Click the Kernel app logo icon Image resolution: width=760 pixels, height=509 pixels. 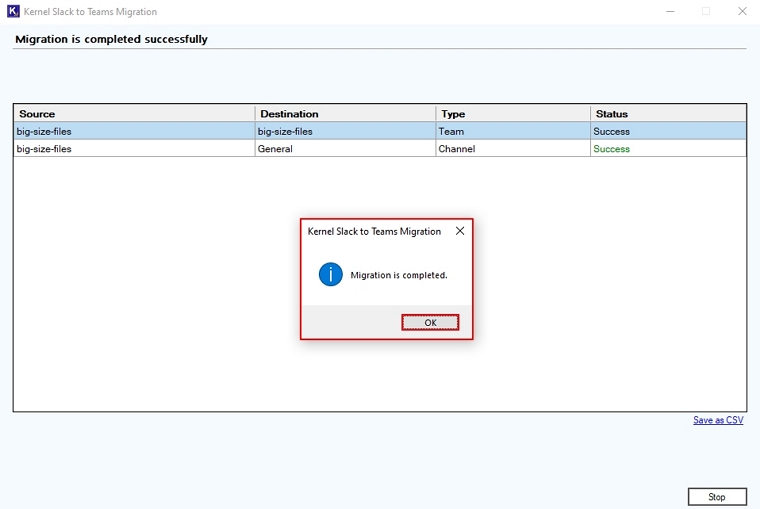(13, 11)
